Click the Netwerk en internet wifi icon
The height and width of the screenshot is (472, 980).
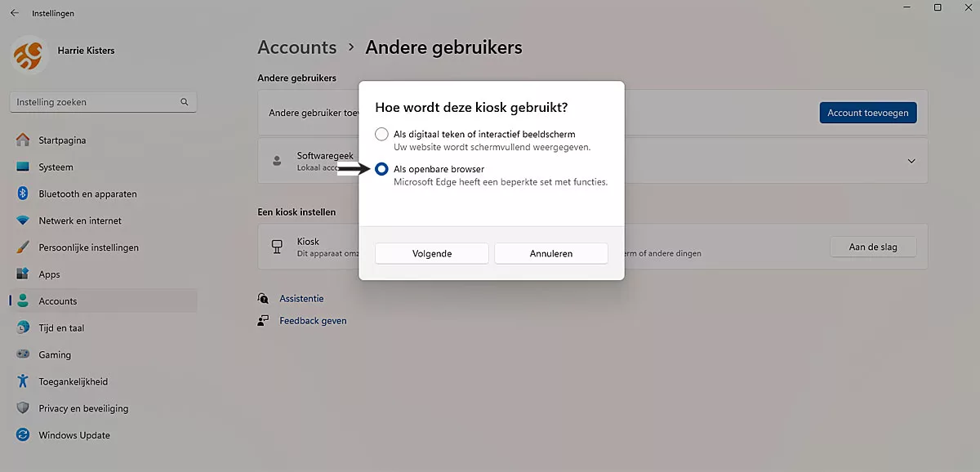click(23, 220)
